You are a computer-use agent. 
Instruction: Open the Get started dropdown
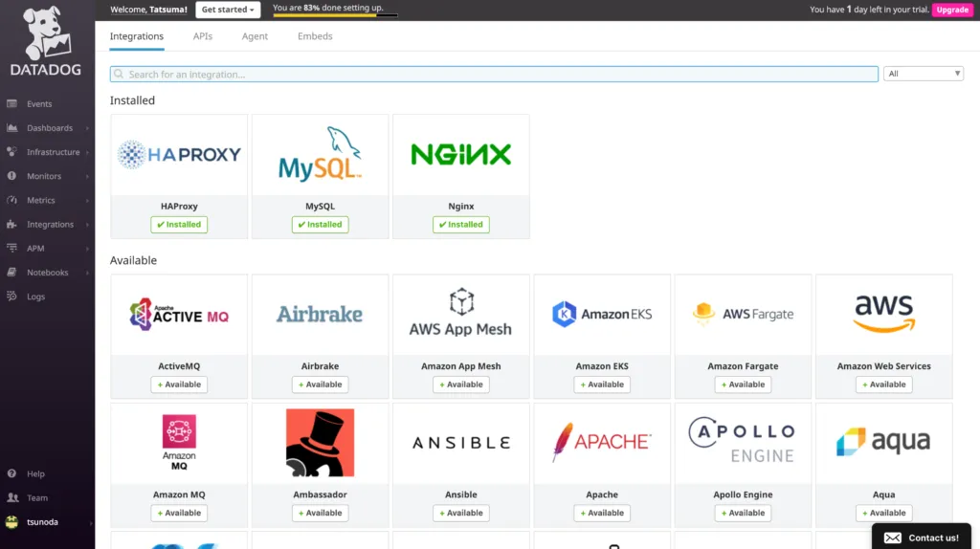coord(228,10)
